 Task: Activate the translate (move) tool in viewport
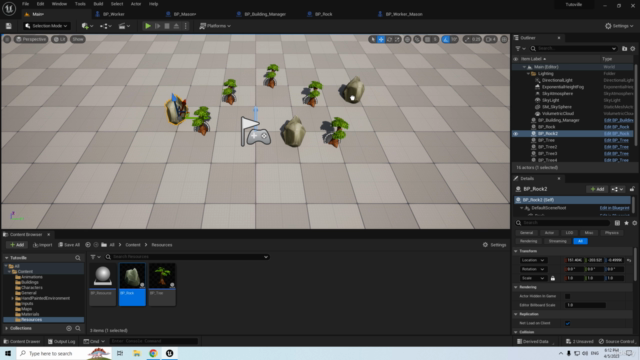(x=381, y=39)
